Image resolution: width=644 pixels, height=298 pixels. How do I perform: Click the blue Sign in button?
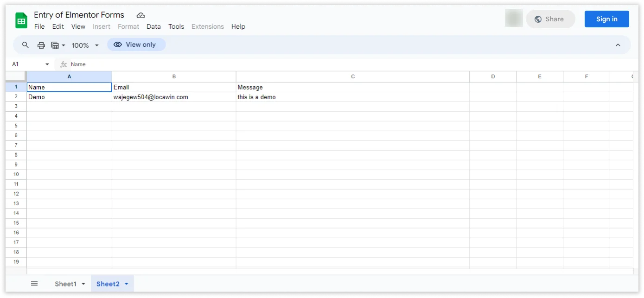[606, 19]
